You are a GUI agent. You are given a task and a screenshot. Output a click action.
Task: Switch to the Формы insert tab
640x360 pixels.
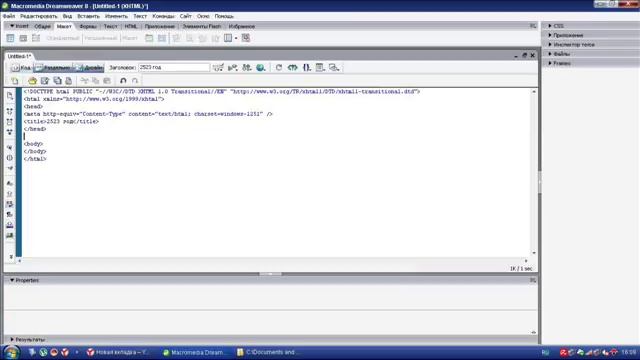pyautogui.click(x=88, y=27)
